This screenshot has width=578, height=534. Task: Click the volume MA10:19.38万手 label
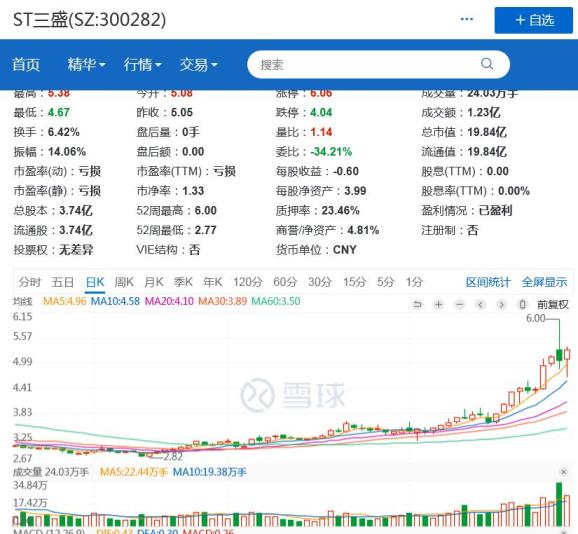tap(209, 472)
